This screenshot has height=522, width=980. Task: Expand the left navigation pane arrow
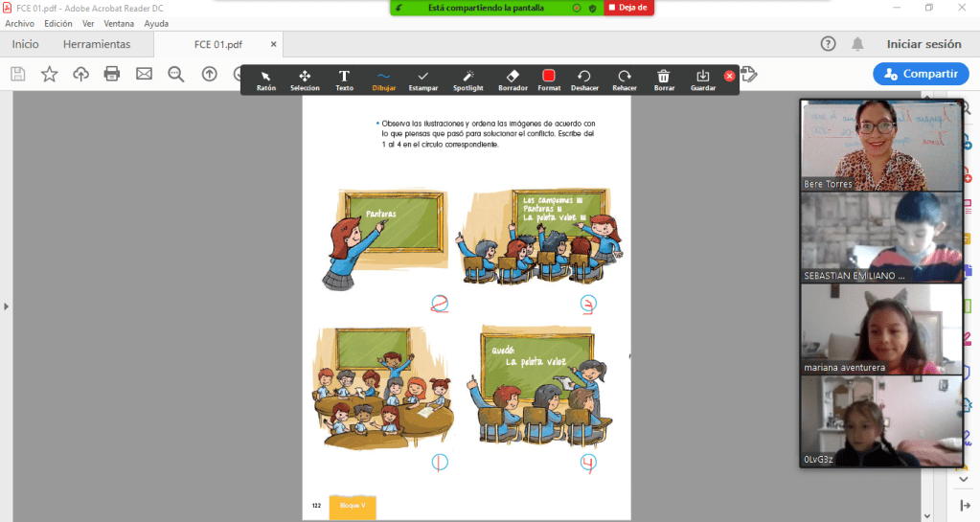(6, 306)
